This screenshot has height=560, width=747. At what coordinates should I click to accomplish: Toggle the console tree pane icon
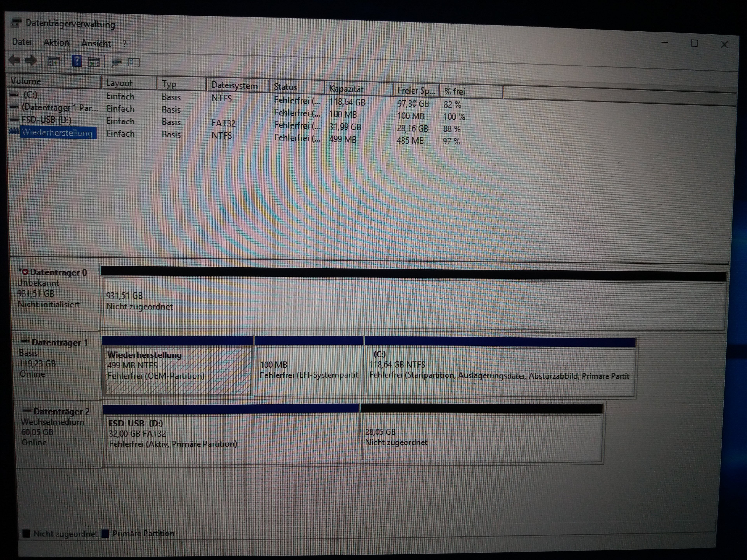54,62
